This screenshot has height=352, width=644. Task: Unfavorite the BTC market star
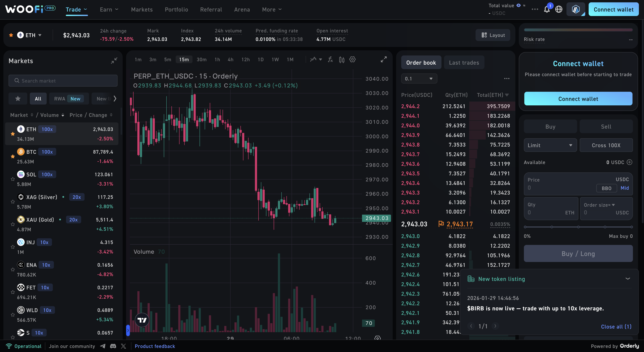click(13, 156)
